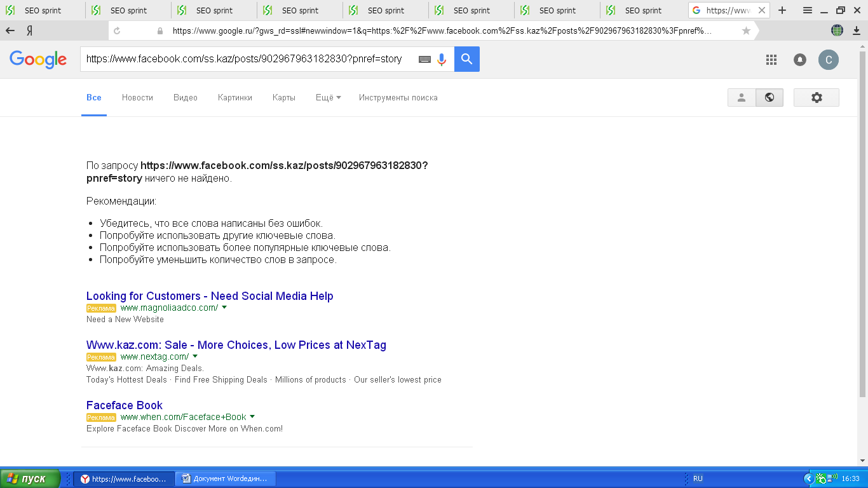The height and width of the screenshot is (488, 868).
Task: Click the padlock icon in the address bar
Action: pyautogui.click(x=159, y=30)
